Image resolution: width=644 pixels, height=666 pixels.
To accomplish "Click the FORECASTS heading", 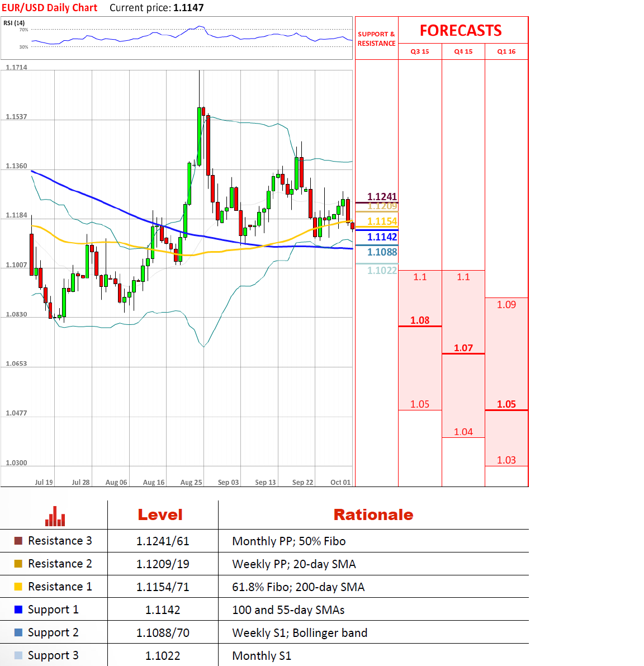I will (x=461, y=31).
